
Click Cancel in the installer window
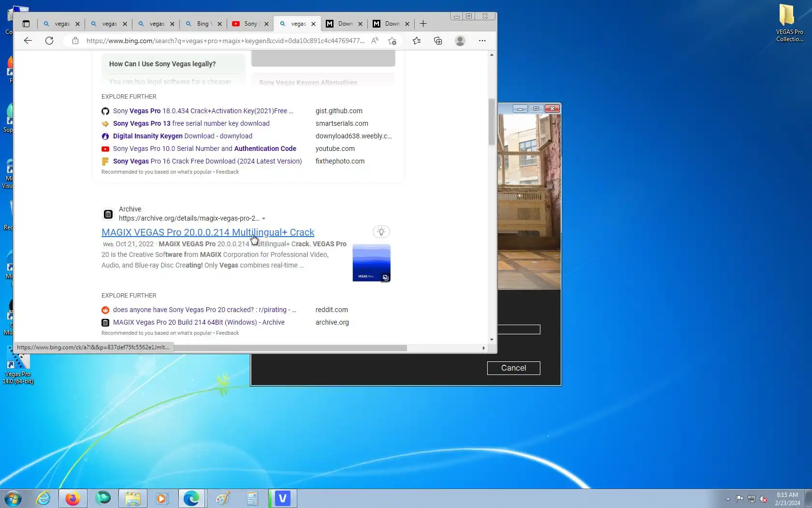coord(513,368)
